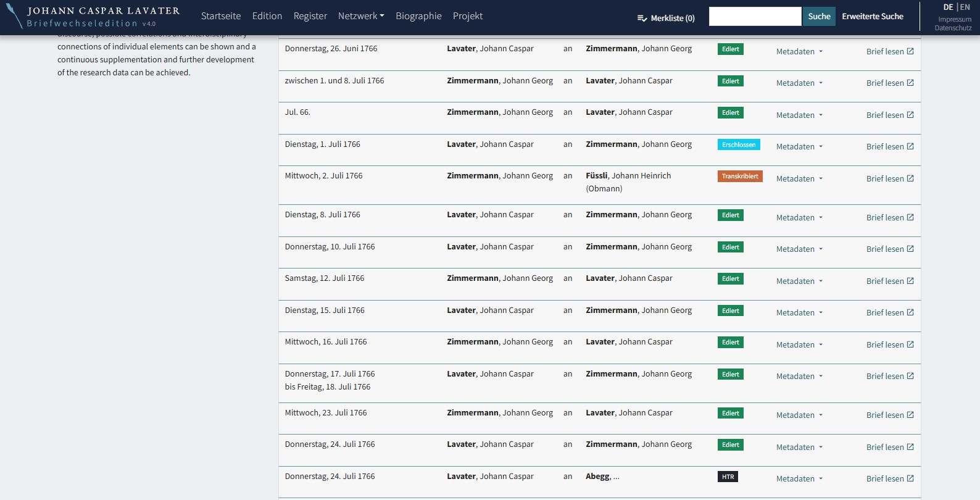980x500 pixels.
Task: Switch language to DE
Action: click(948, 7)
